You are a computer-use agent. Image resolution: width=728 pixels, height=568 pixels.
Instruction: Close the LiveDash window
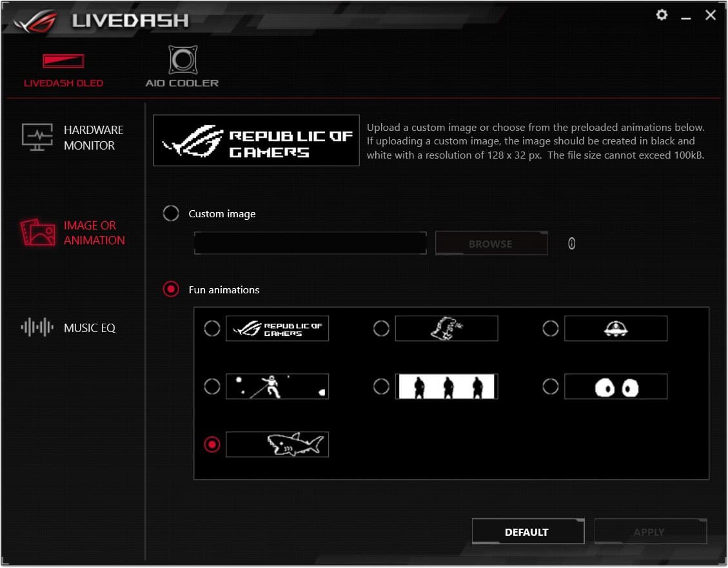(x=711, y=15)
